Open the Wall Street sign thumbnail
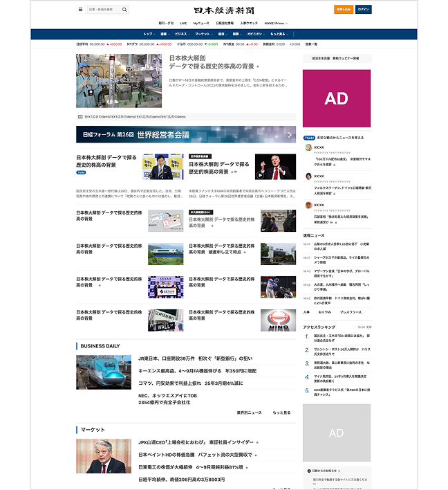The width and height of the screenshot is (448, 490). click(x=165, y=320)
